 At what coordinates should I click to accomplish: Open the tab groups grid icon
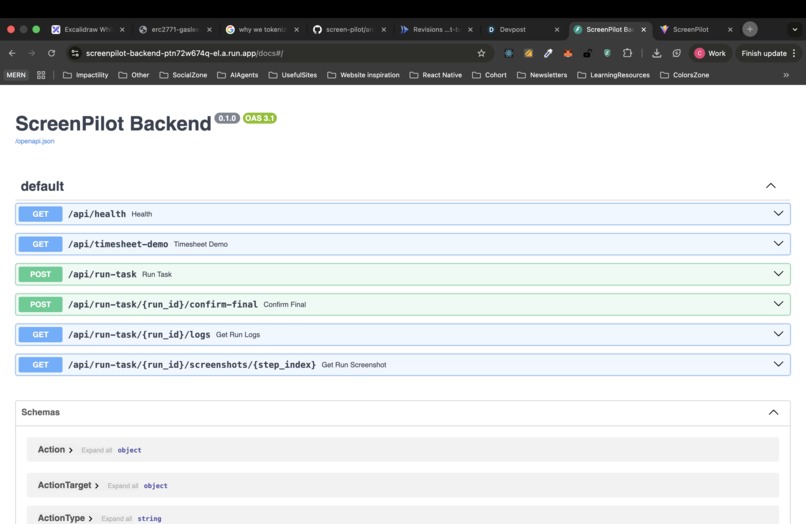click(x=41, y=75)
